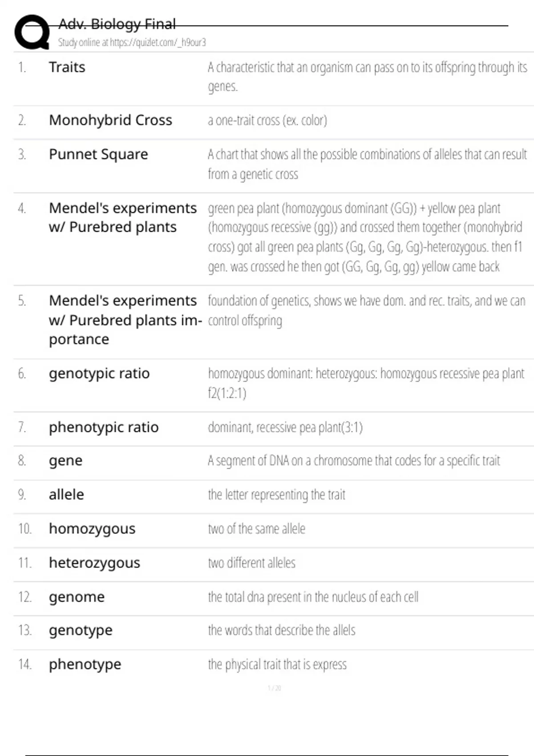The image size is (534, 756).
Task: Click the Adv. Biology Final title
Action: pos(117,24)
